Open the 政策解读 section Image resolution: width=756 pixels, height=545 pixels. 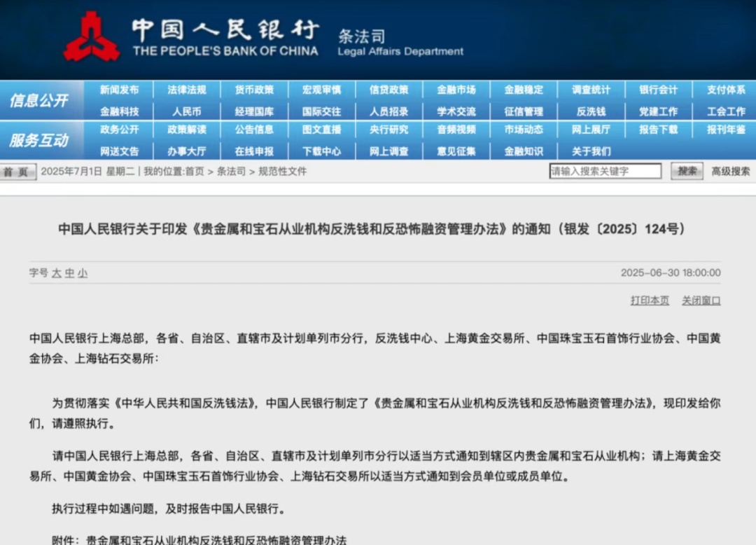188,130
